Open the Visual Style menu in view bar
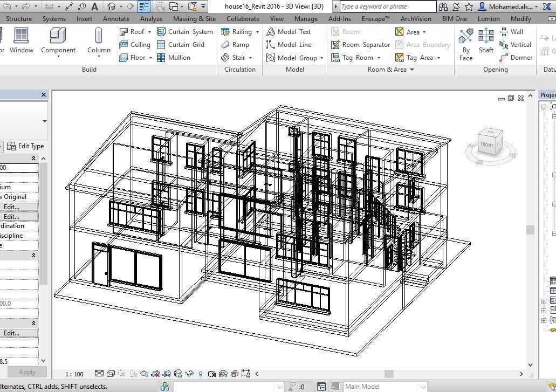Image resolution: width=556 pixels, height=392 pixels. tap(111, 374)
